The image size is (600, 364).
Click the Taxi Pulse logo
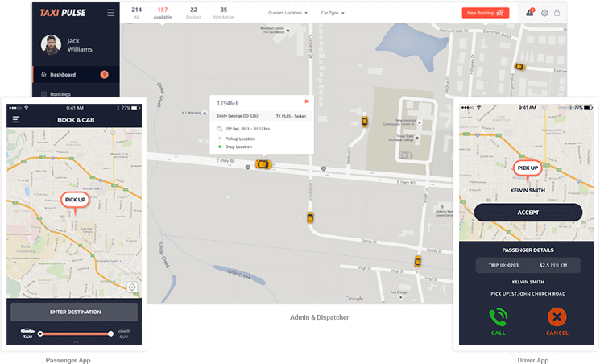tap(63, 13)
